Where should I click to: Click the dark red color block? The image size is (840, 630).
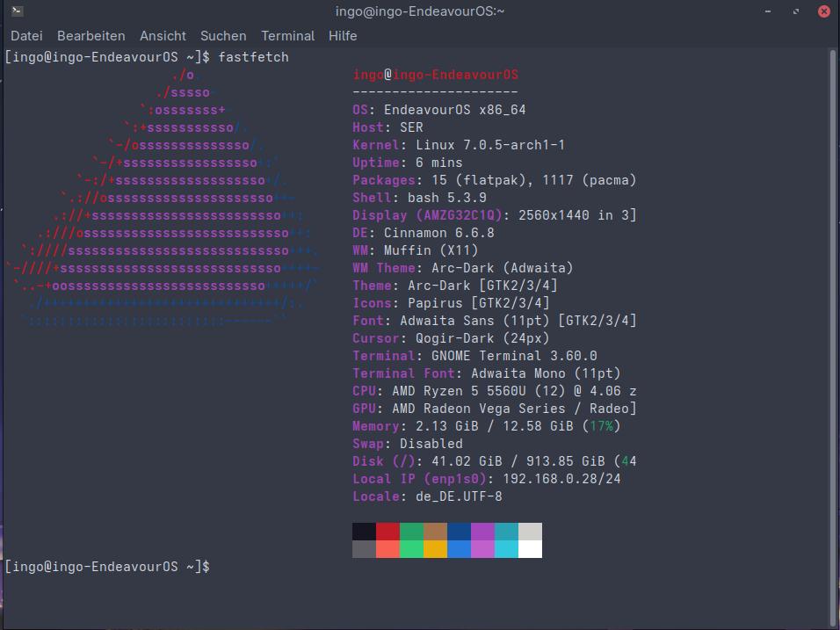(387, 532)
